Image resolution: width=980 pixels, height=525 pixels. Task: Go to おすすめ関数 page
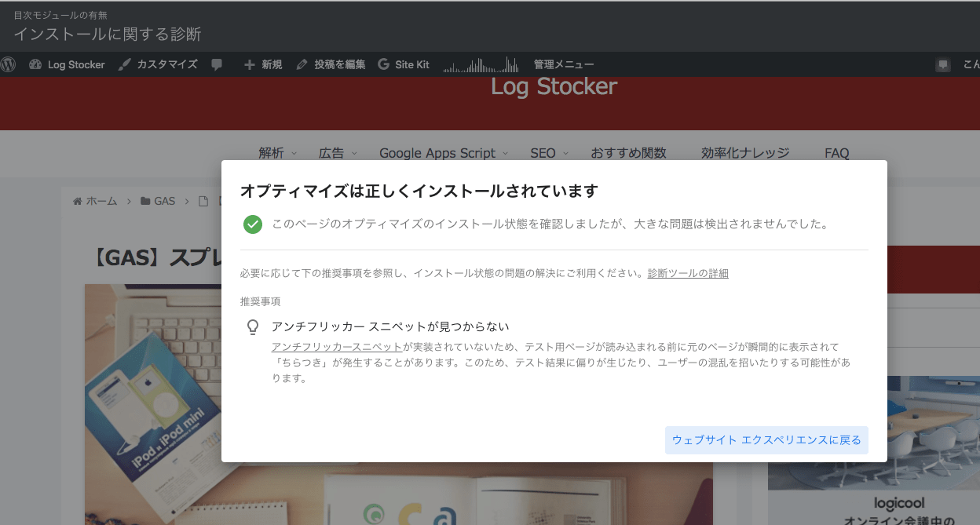click(628, 153)
